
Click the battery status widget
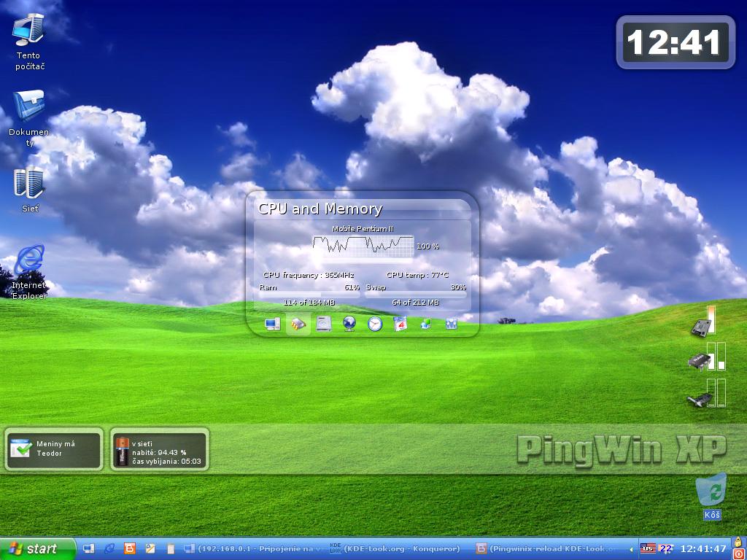point(160,449)
